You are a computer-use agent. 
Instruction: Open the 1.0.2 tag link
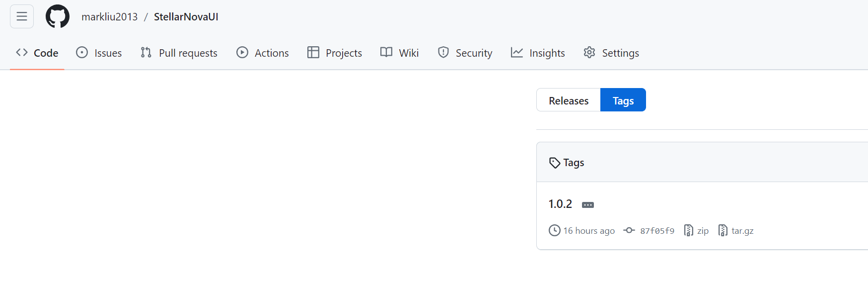560,204
